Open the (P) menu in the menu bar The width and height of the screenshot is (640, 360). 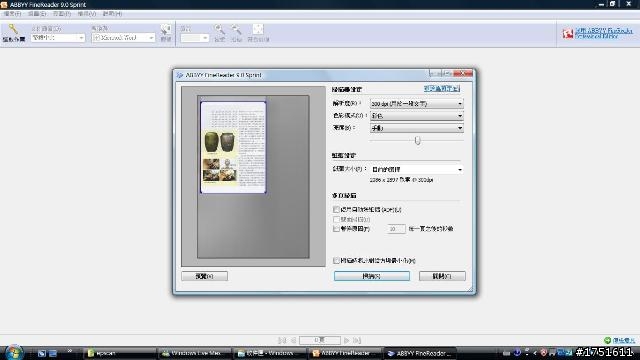tap(62, 14)
